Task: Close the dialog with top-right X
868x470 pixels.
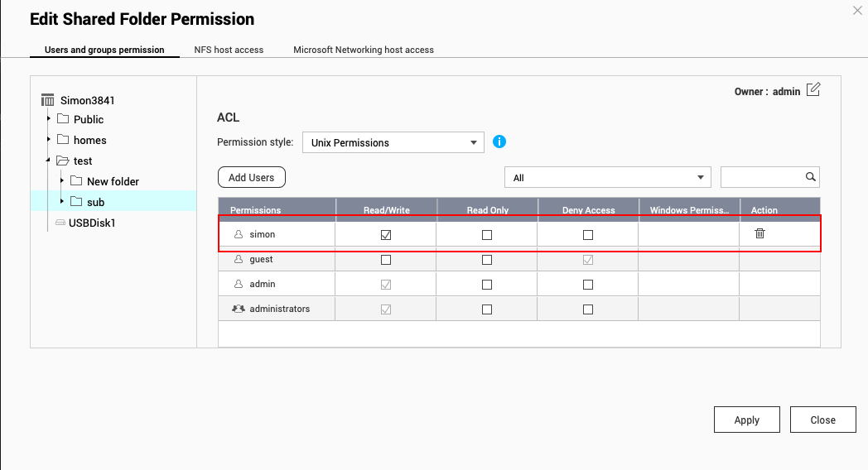Action: (856, 10)
